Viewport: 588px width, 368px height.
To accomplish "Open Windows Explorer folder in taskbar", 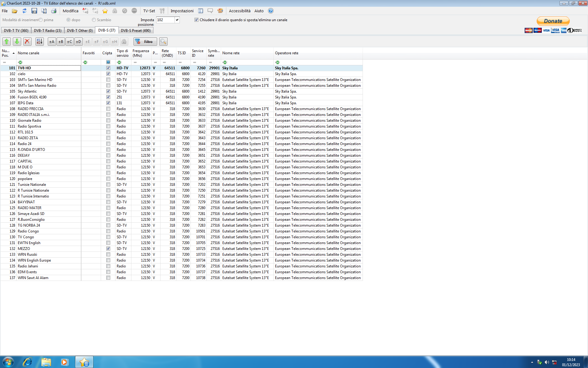I will click(46, 362).
